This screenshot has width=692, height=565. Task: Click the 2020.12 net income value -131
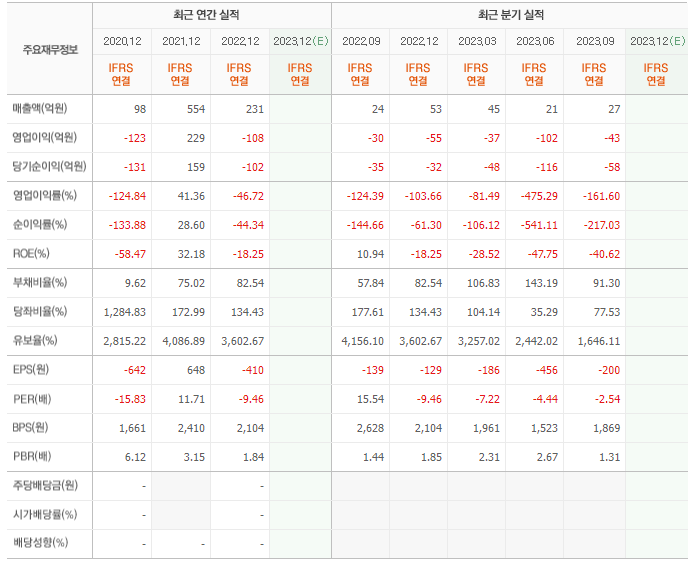(x=135, y=167)
